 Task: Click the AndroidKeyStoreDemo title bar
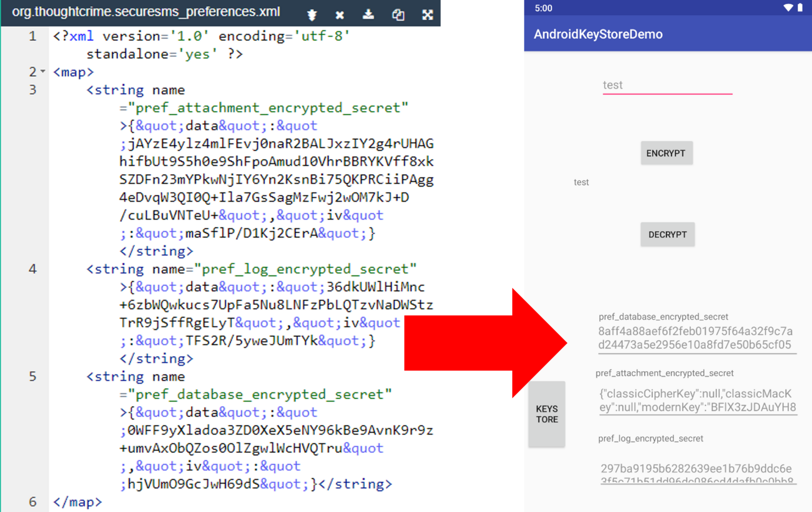[x=598, y=34]
